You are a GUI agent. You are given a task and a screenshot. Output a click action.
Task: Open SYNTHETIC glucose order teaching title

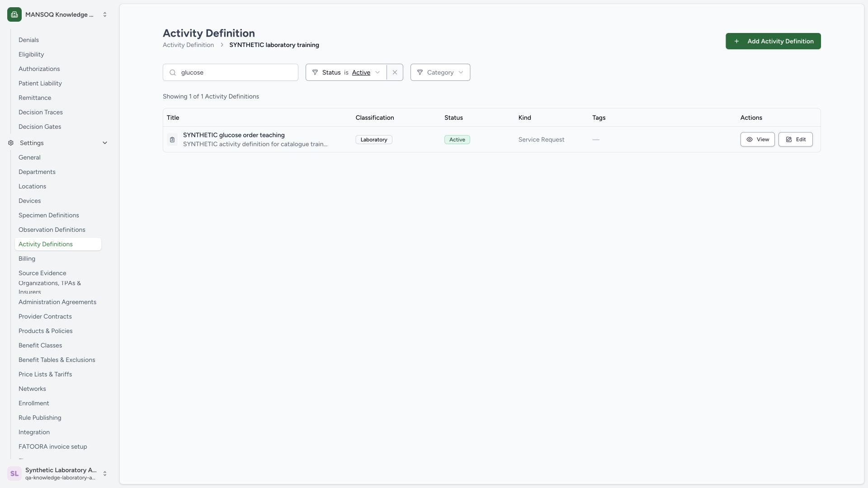click(x=234, y=135)
